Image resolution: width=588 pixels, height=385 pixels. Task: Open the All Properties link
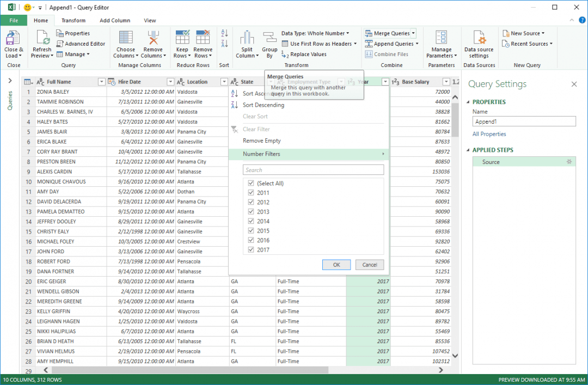[489, 134]
